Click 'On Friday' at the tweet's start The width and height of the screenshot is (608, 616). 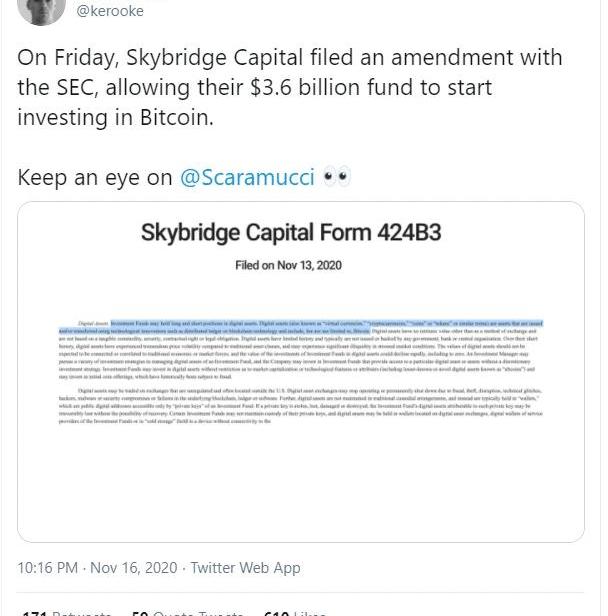click(59, 58)
